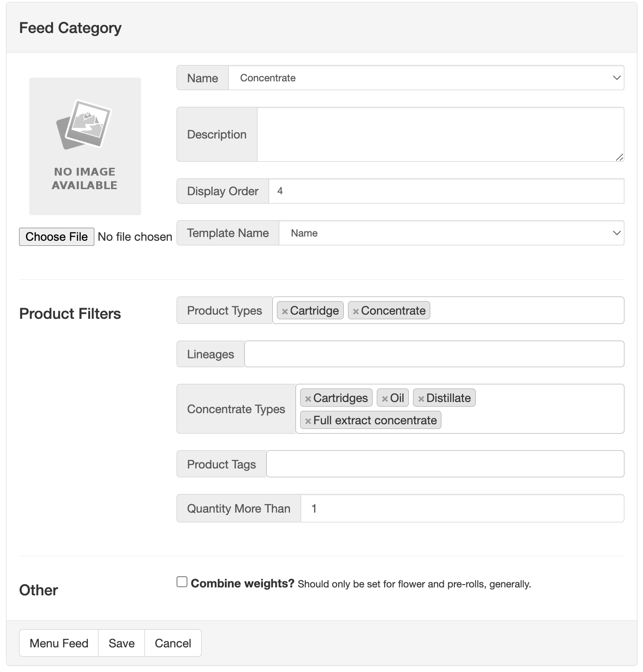Screen dimensions: 643x672
Task: Save the feed category
Action: [x=122, y=643]
